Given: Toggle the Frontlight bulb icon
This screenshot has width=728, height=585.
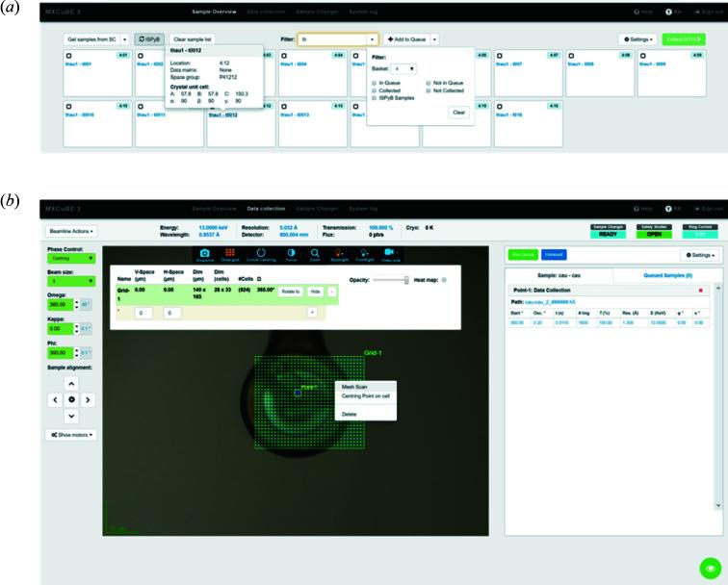Looking at the screenshot, I should tap(365, 255).
